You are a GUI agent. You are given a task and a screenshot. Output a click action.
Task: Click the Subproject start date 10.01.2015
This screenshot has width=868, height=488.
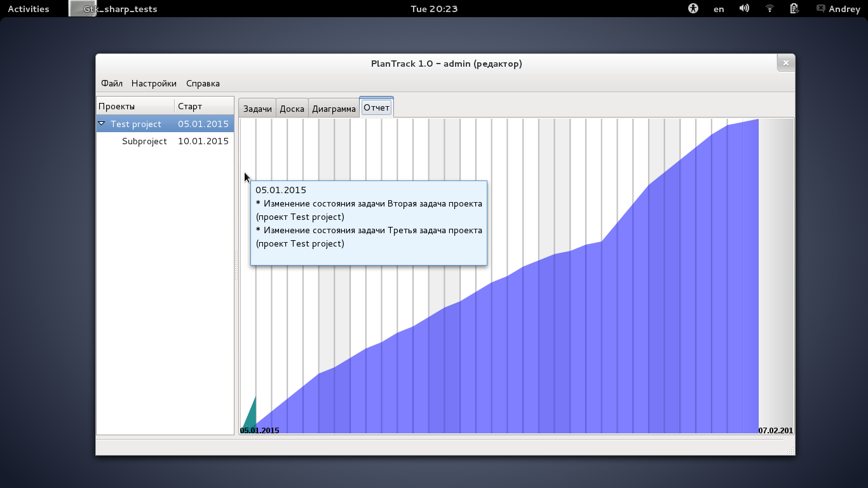click(203, 141)
